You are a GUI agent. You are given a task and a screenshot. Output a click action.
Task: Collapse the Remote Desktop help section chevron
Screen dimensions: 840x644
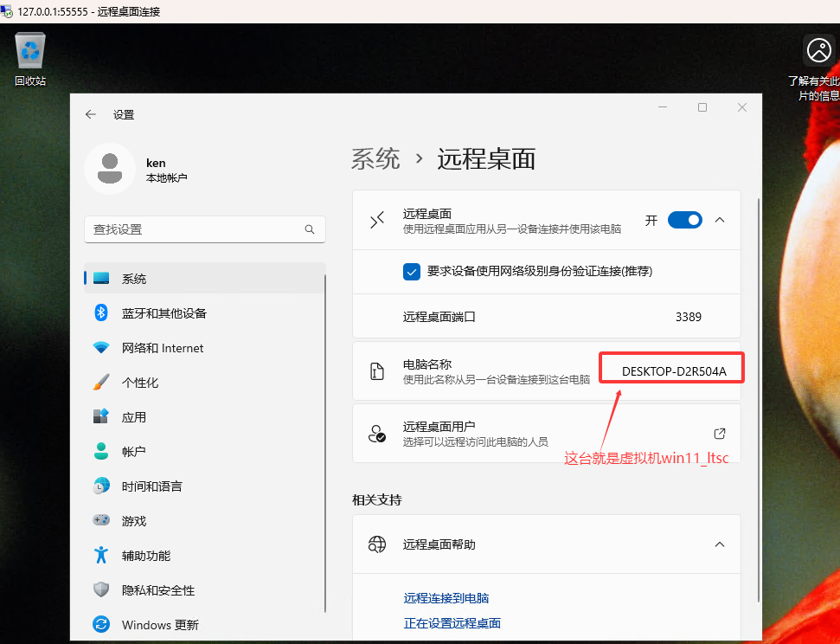pyautogui.click(x=720, y=544)
